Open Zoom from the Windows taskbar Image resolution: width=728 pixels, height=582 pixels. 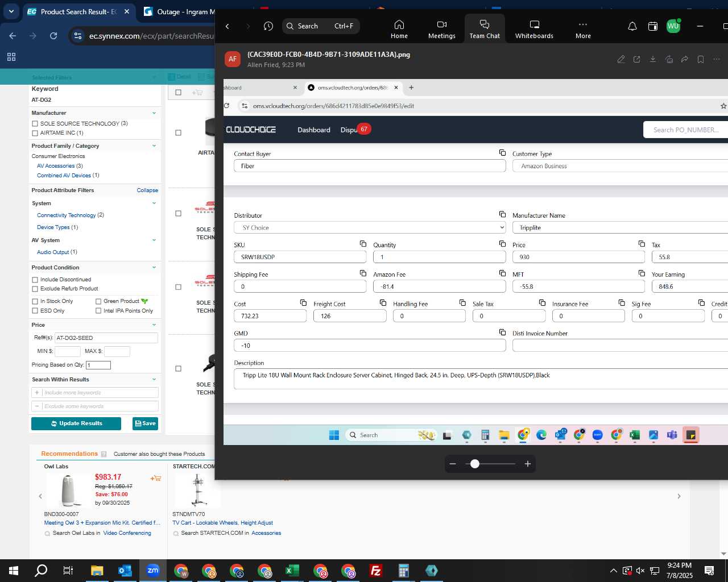[x=152, y=571]
